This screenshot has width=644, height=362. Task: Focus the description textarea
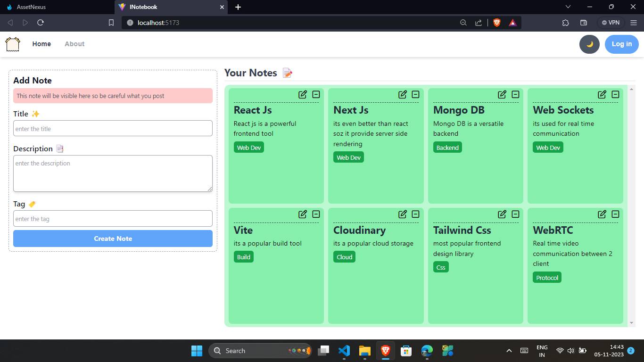(113, 173)
